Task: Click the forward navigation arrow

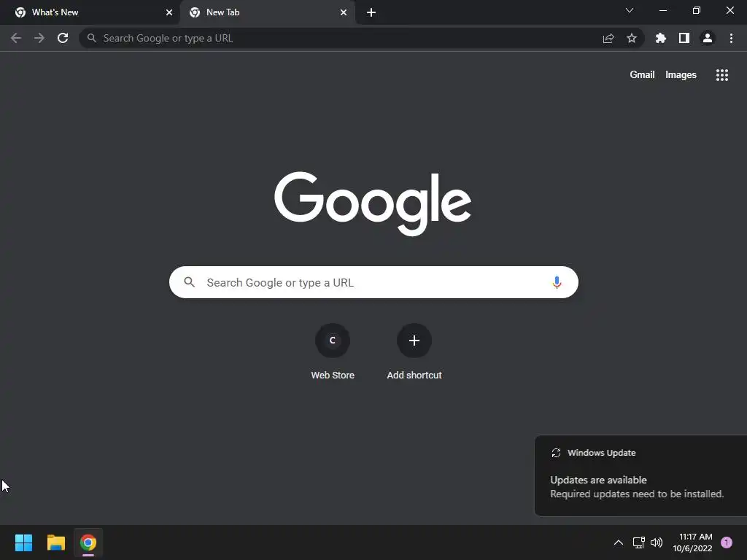Action: [39, 38]
